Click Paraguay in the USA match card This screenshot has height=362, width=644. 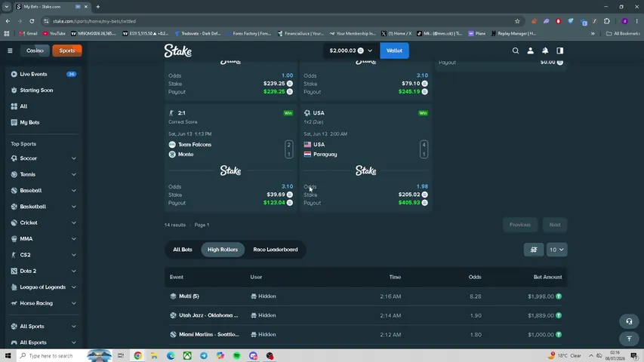[325, 155]
